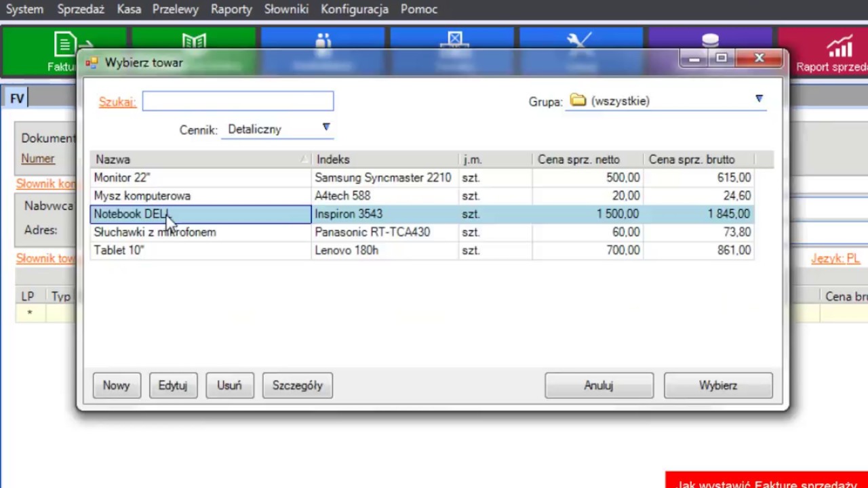Click the A4tech 588 index cell

pyautogui.click(x=384, y=196)
